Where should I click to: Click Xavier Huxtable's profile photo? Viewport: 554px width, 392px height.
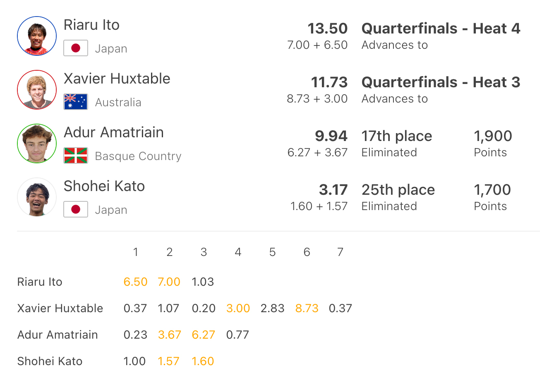tap(37, 90)
